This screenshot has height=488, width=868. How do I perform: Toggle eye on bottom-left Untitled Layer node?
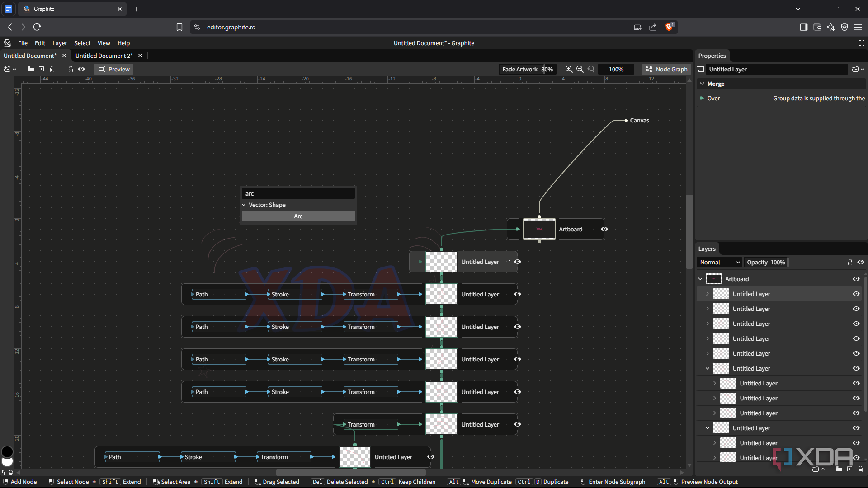click(x=431, y=457)
